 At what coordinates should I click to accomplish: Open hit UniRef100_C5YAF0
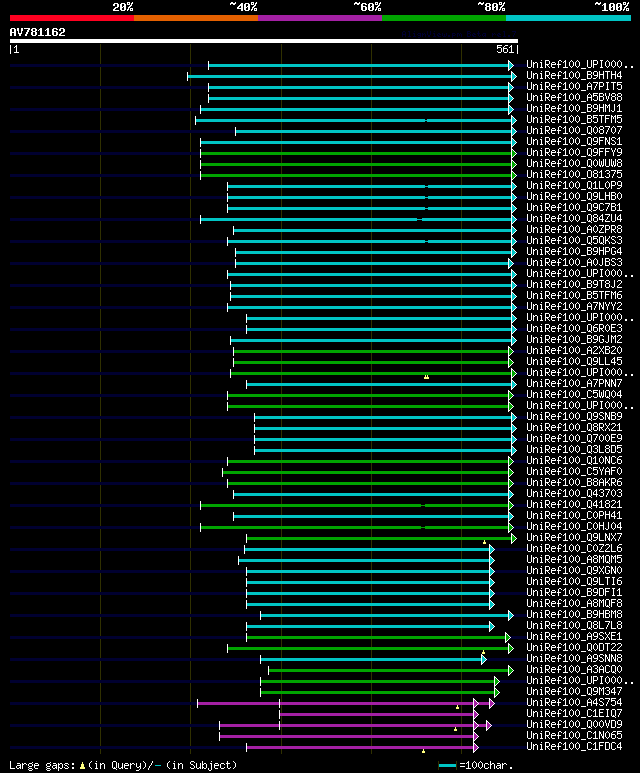point(574,471)
